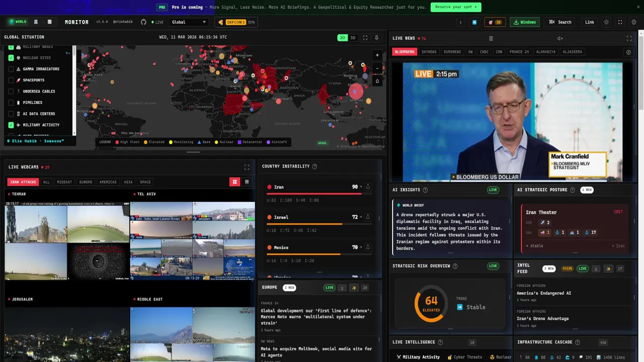Open the Search command button

pos(560,22)
